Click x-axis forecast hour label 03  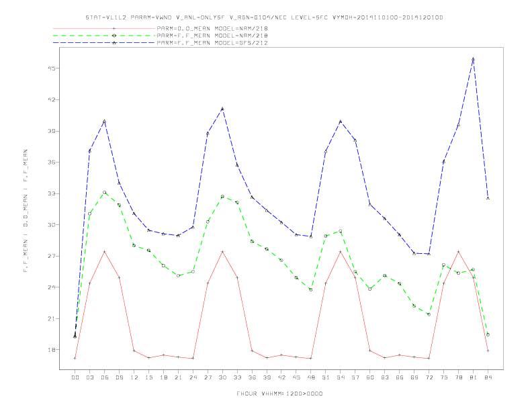(89, 377)
